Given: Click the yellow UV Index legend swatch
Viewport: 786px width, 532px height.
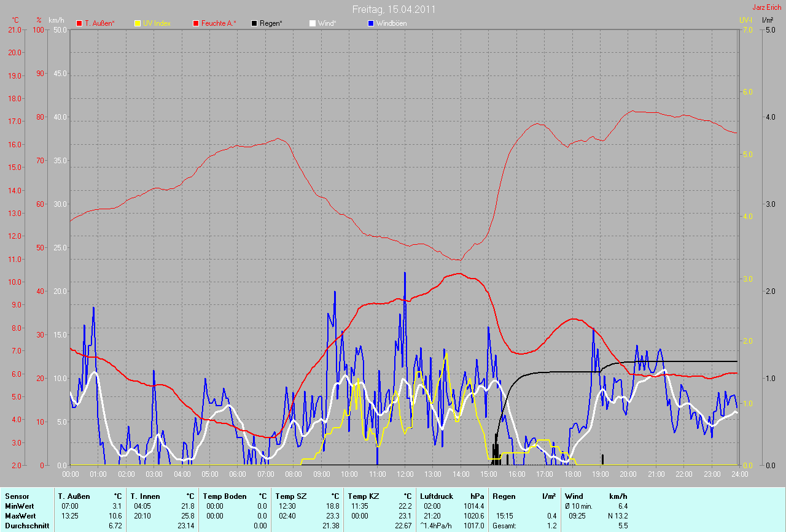Looking at the screenshot, I should click(138, 23).
